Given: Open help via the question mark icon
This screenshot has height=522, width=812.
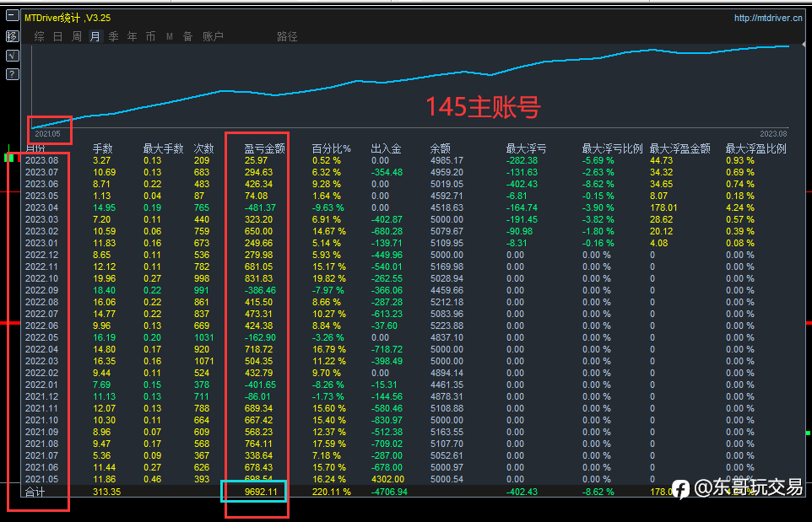Looking at the screenshot, I should click(x=13, y=74).
